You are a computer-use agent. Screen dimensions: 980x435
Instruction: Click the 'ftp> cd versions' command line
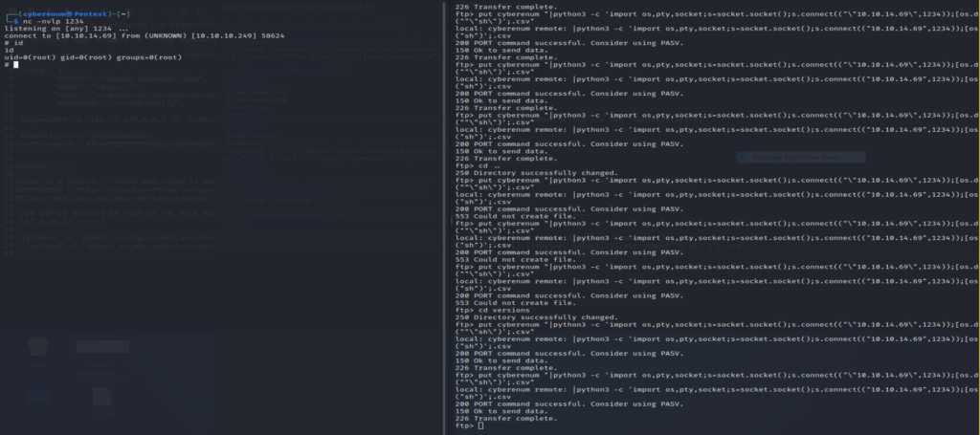pyautogui.click(x=492, y=310)
